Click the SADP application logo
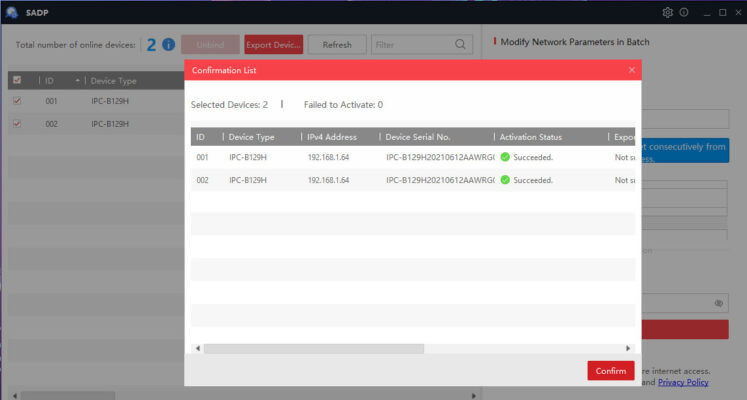This screenshot has width=747, height=400. pos(12,12)
